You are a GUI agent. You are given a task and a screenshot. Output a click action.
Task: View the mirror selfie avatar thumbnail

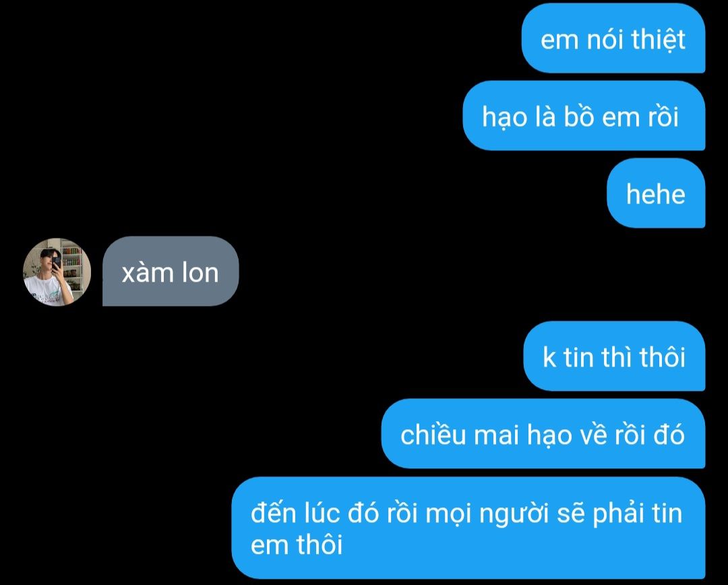[57, 272]
